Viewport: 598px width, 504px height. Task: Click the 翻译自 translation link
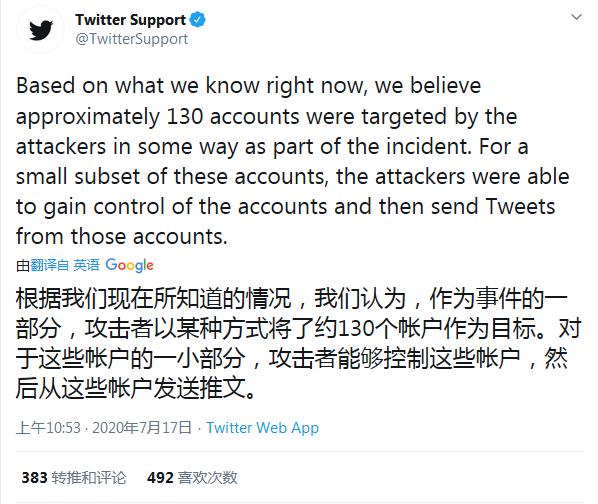(x=50, y=265)
